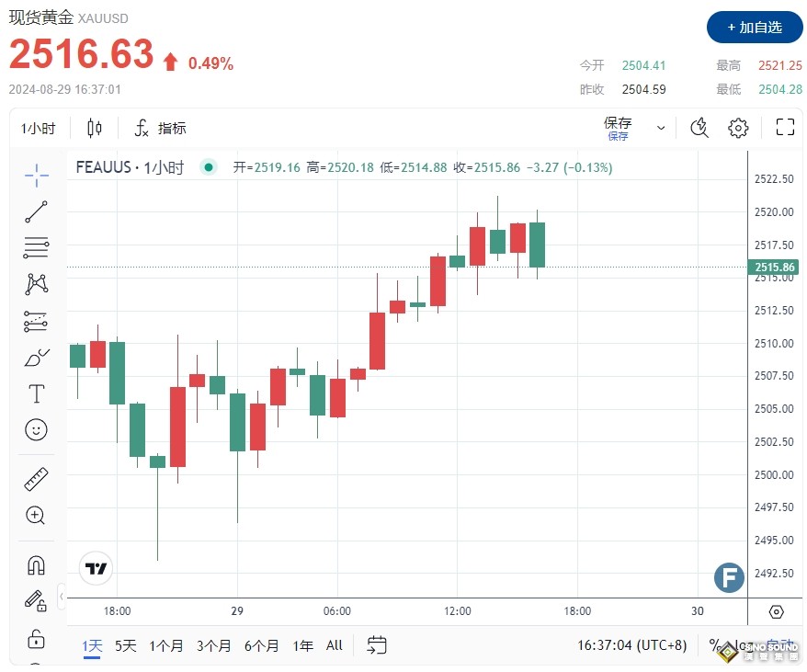Open the quick search icon
This screenshot has width=807, height=672.
pyautogui.click(x=699, y=128)
